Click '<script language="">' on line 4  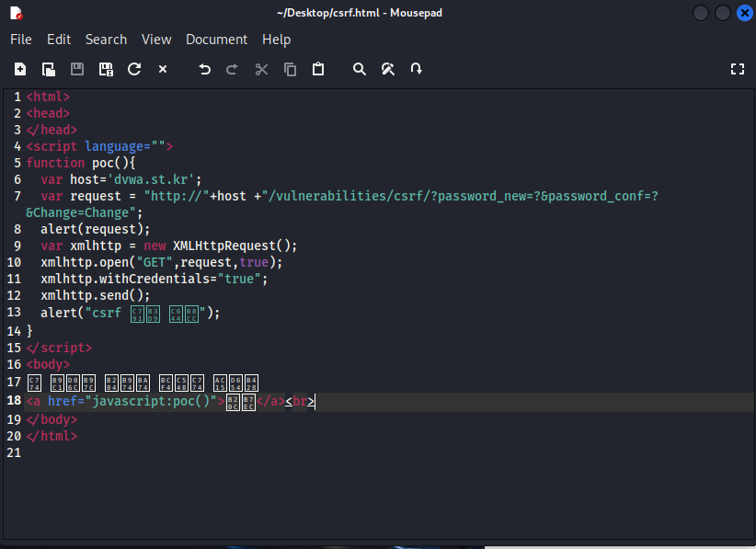tap(99, 146)
